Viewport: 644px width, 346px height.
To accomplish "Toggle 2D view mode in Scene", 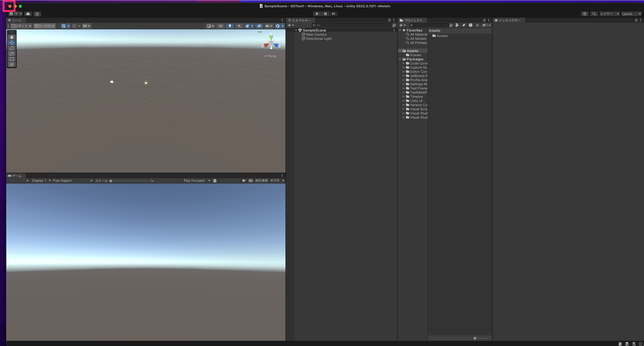I will coord(220,26).
